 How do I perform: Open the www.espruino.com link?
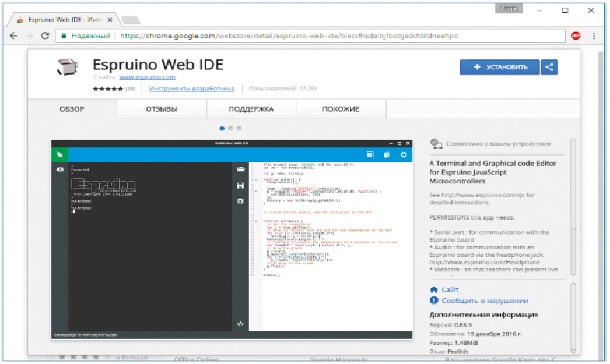click(x=147, y=77)
